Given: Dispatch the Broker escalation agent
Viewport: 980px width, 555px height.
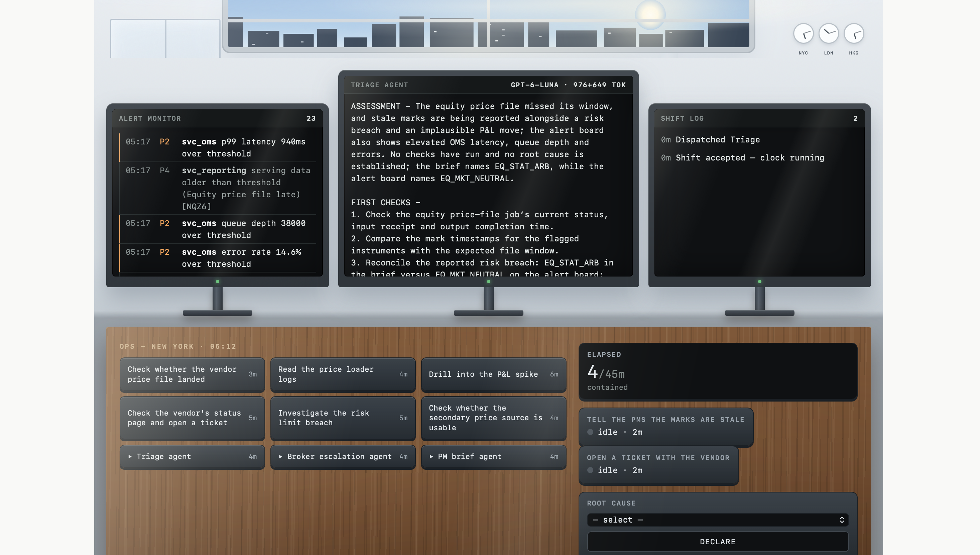Looking at the screenshot, I should pyautogui.click(x=343, y=457).
